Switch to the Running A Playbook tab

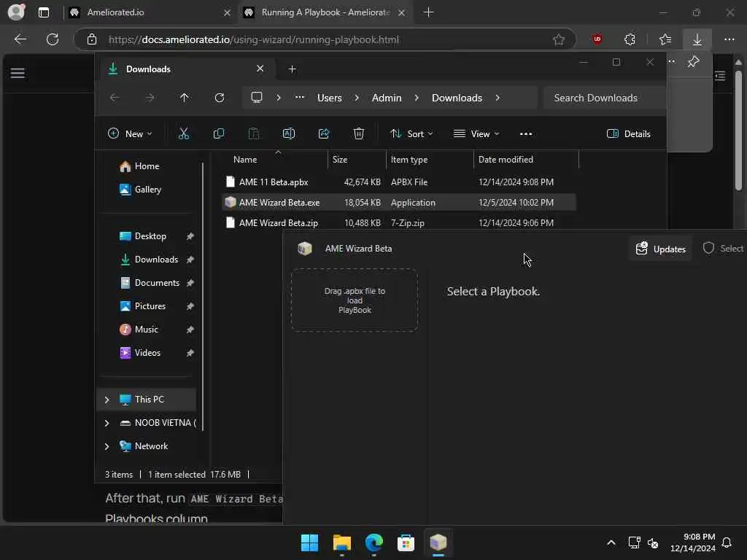[x=326, y=12]
